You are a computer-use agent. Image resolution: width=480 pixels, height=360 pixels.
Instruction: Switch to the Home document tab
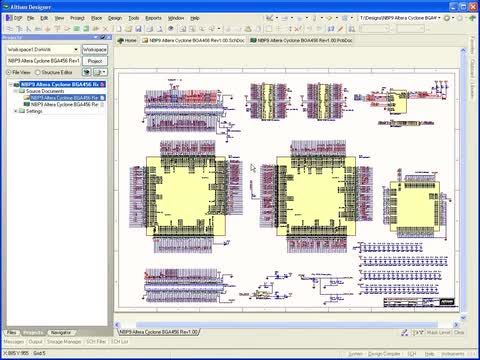pyautogui.click(x=127, y=40)
